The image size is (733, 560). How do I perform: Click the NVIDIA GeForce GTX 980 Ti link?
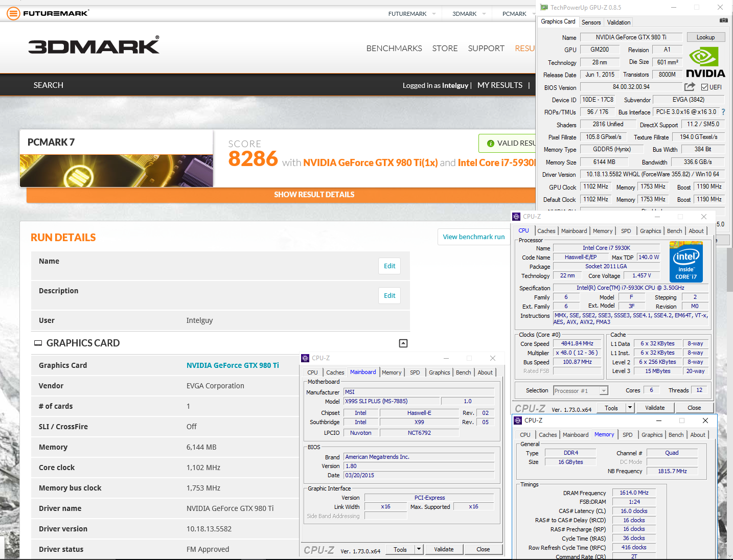[233, 365]
